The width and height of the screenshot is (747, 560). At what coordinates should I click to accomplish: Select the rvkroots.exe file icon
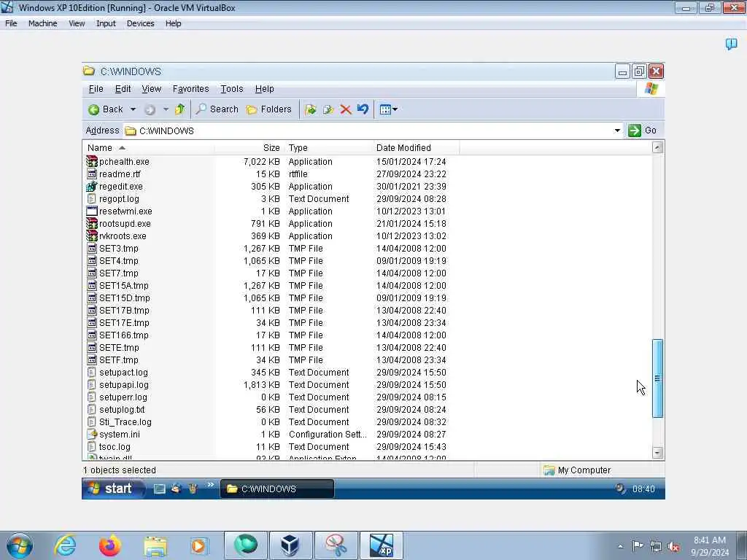(x=92, y=236)
